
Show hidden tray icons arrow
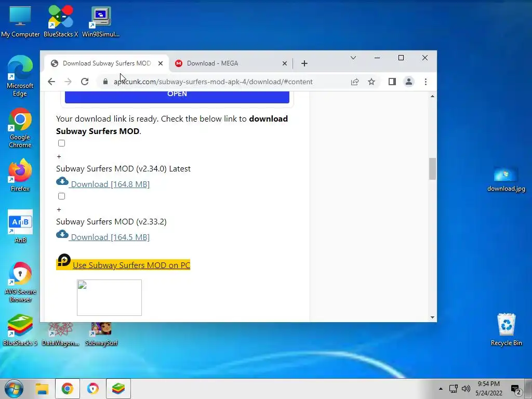(441, 389)
